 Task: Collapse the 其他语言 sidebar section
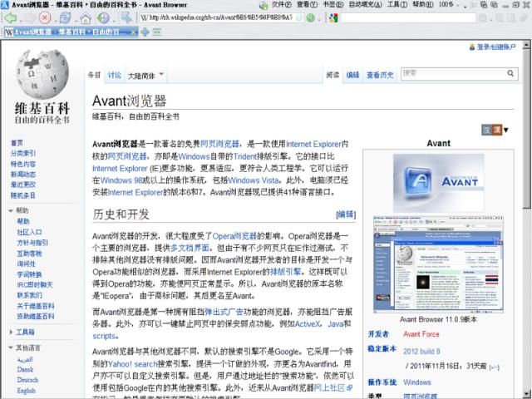10,347
